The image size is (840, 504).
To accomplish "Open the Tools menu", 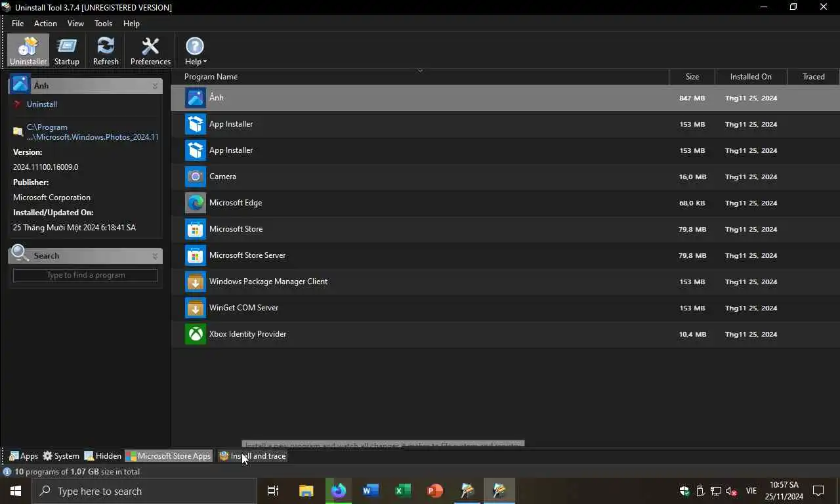I will pyautogui.click(x=103, y=23).
